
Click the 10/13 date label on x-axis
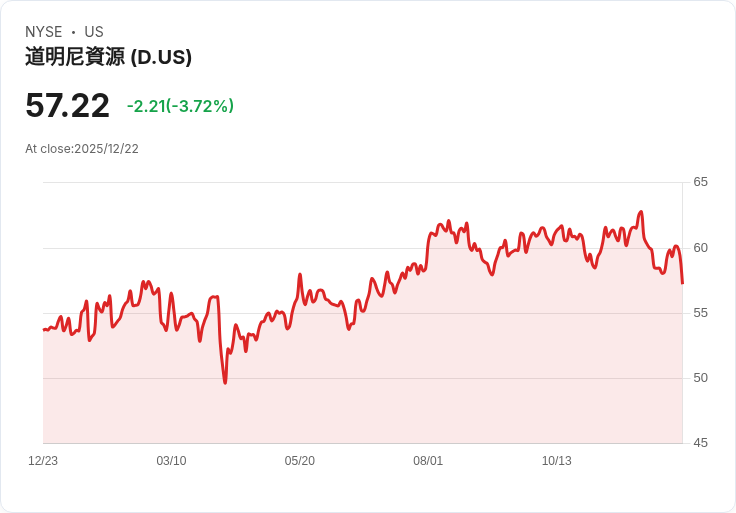[x=557, y=461]
